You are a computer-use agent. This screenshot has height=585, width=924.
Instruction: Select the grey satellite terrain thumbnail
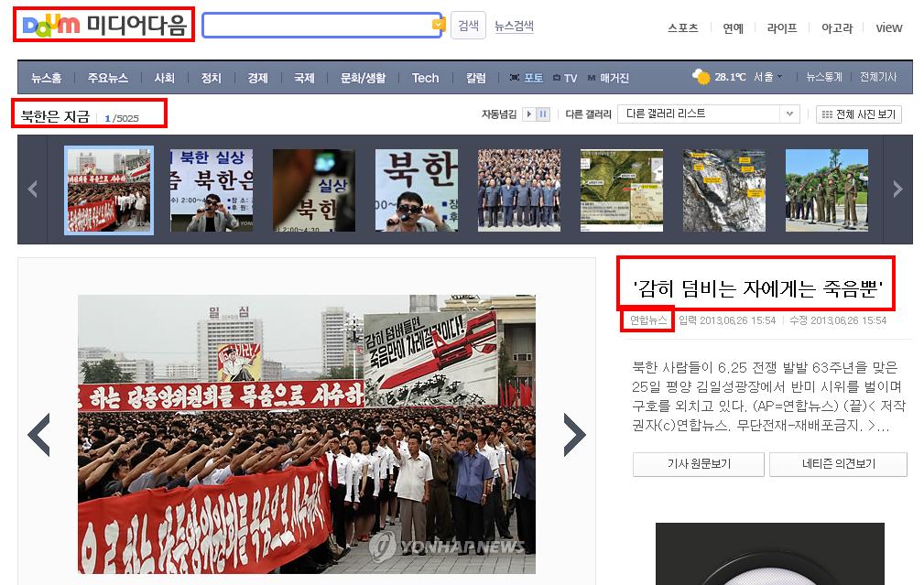coord(724,190)
